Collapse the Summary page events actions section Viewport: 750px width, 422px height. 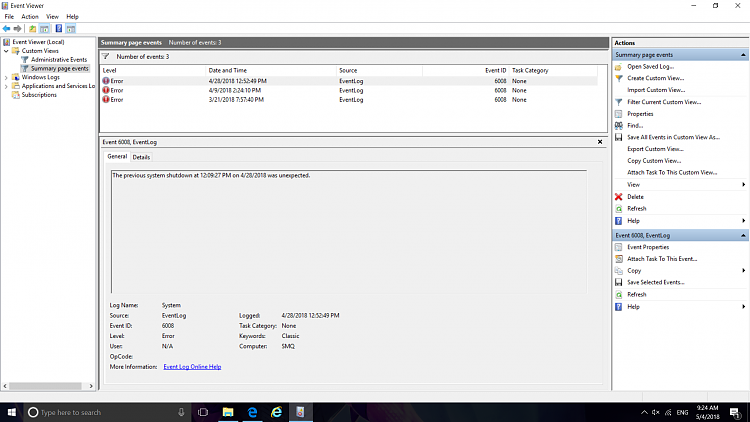[x=743, y=54]
